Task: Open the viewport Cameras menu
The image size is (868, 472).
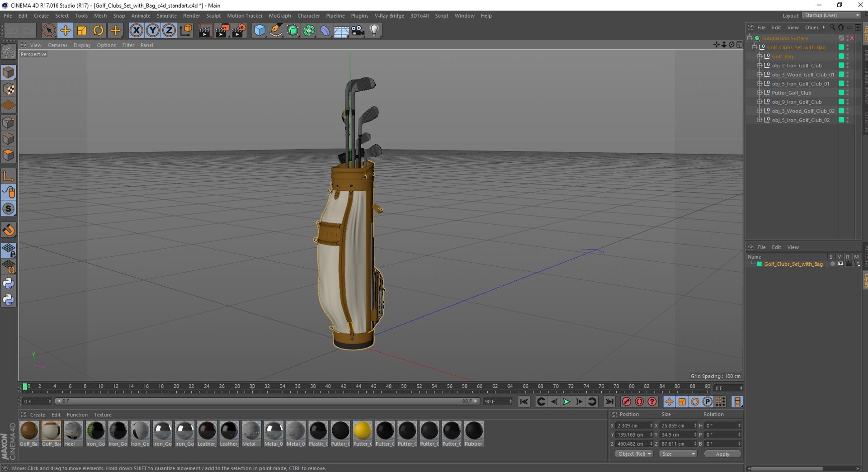Action: (x=57, y=45)
